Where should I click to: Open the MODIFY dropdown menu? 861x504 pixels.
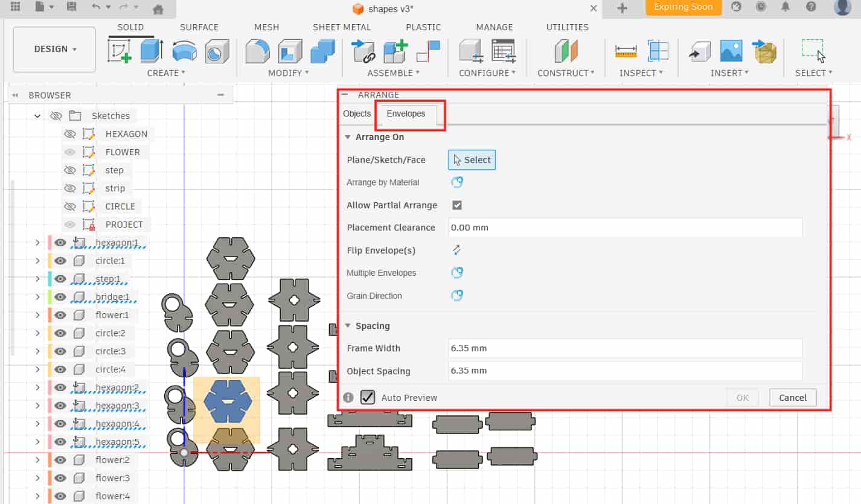pos(289,73)
